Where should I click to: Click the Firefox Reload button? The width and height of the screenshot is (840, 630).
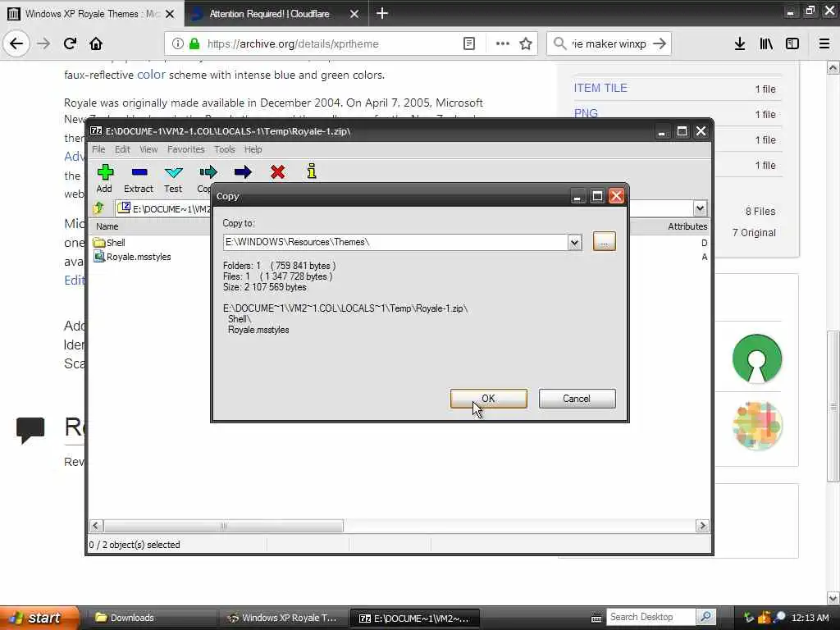click(x=70, y=43)
